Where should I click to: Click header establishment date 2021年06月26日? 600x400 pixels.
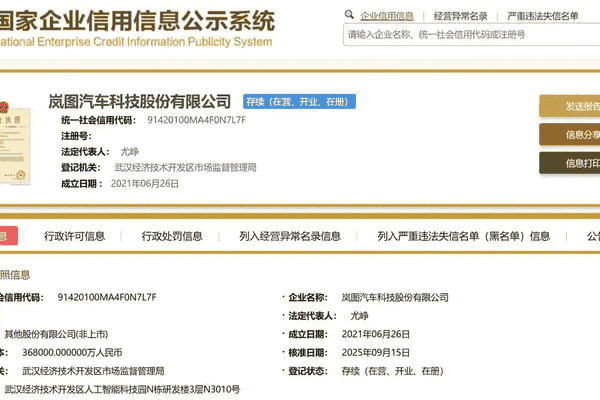point(145,184)
